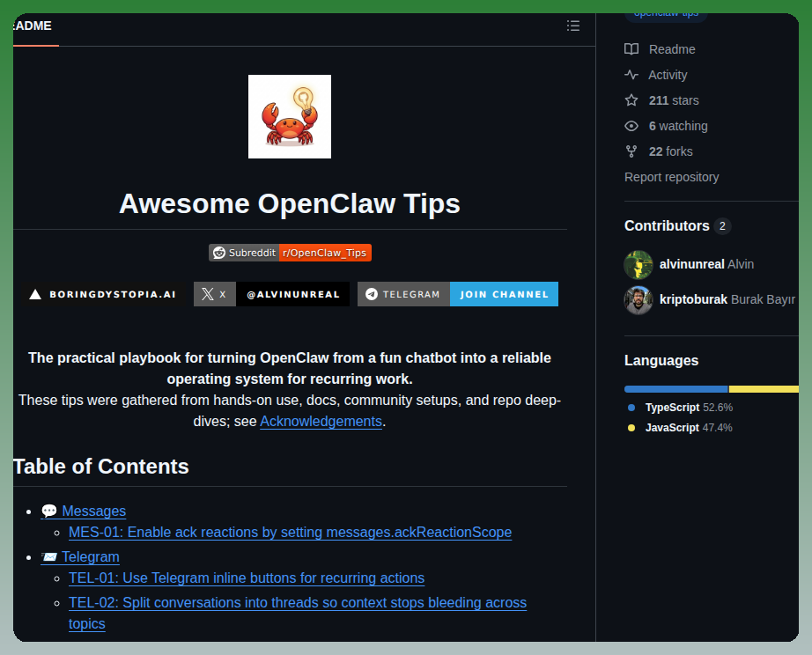Open kriptoburak contributor profile
This screenshot has height=655, width=812.
(693, 299)
